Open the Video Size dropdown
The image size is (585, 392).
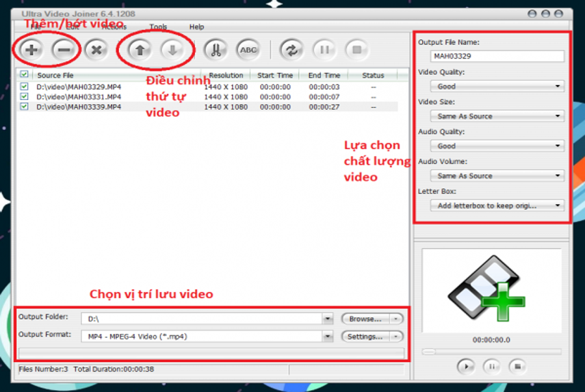click(x=497, y=116)
